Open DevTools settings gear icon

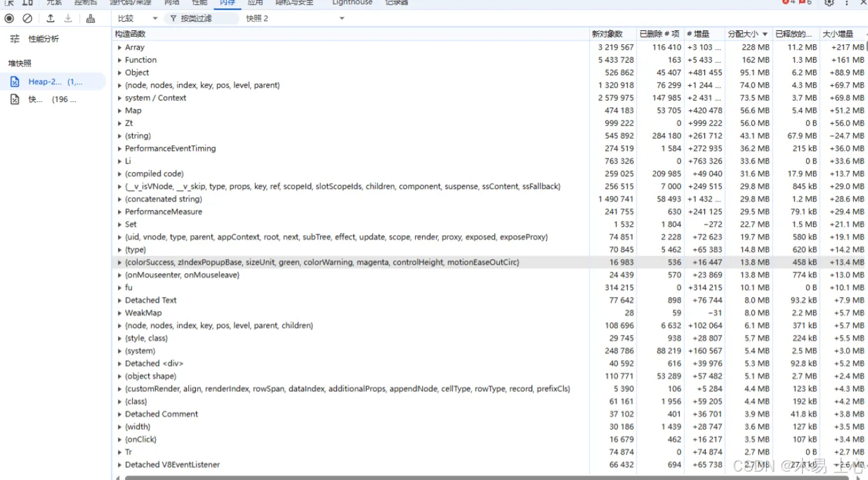pos(829,3)
